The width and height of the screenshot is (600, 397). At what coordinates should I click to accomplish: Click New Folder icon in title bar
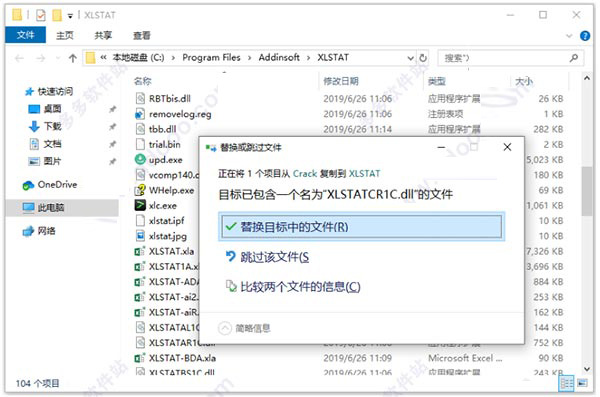point(57,15)
